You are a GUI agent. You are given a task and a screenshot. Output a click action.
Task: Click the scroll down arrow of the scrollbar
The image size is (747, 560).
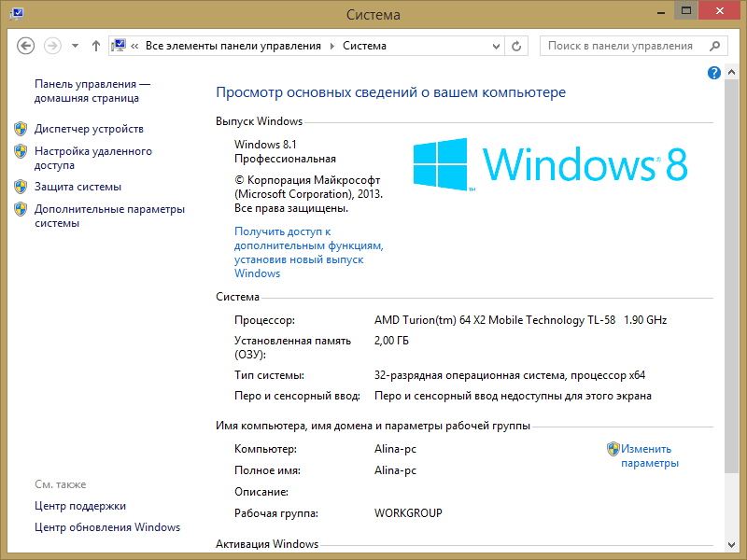[732, 544]
